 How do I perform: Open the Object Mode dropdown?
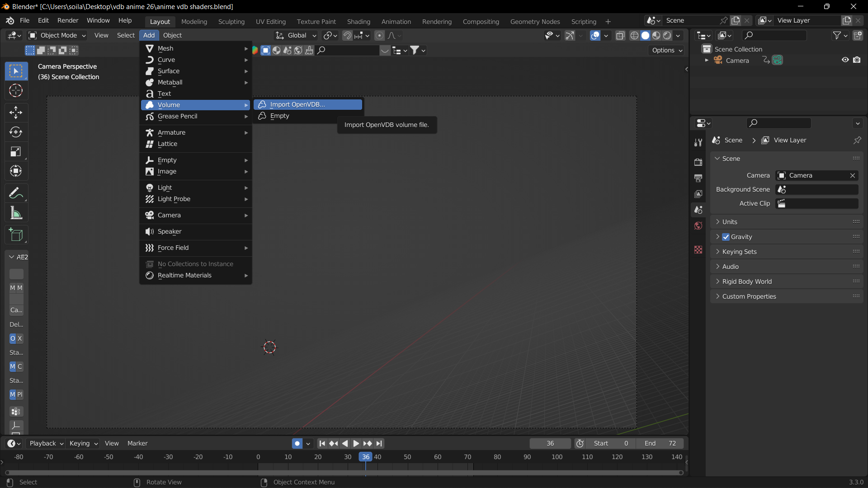pyautogui.click(x=57, y=35)
